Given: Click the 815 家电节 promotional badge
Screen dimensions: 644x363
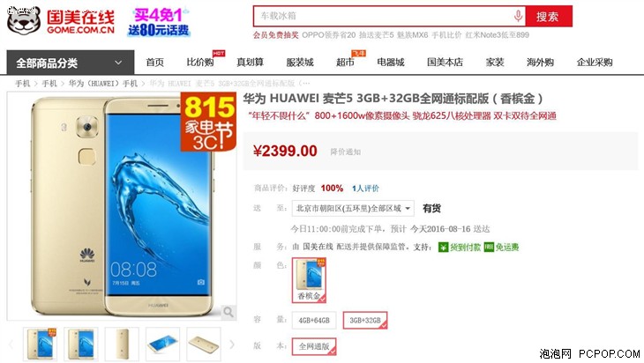Looking at the screenshot, I should click(209, 122).
